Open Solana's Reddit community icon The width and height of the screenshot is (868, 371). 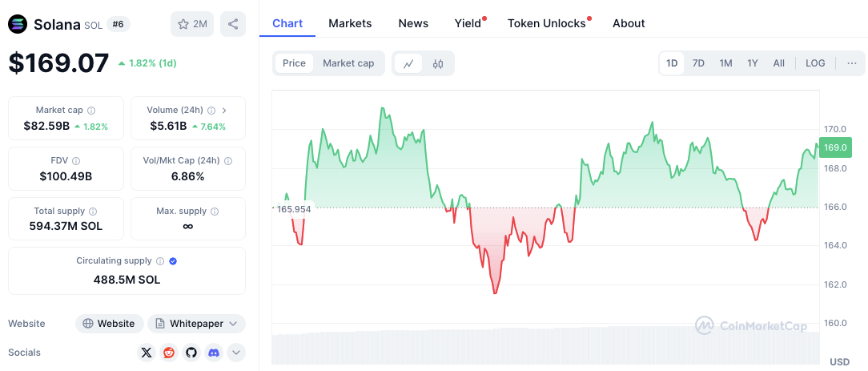[x=169, y=352]
